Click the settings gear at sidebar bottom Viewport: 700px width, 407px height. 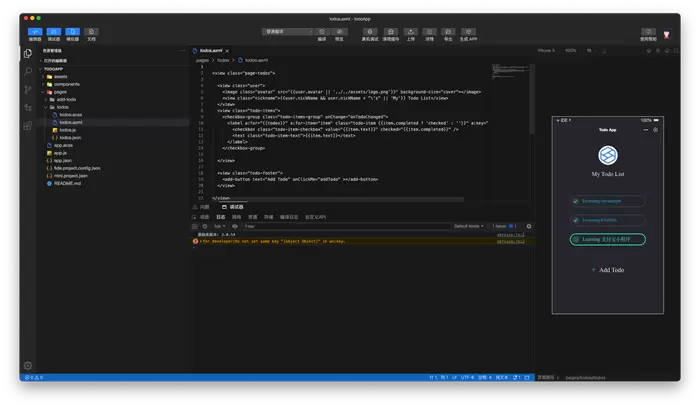pos(28,366)
